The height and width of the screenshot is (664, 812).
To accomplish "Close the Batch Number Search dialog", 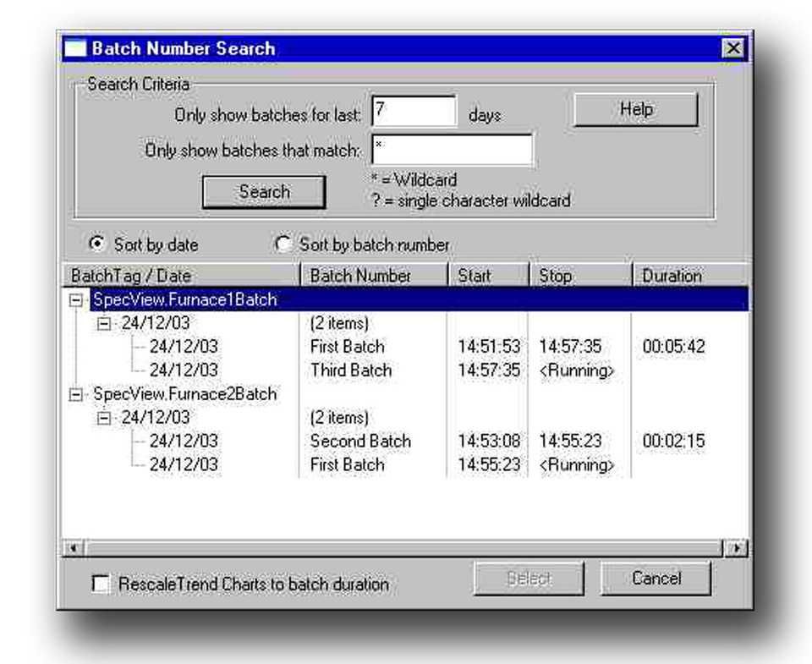I will tap(734, 49).
